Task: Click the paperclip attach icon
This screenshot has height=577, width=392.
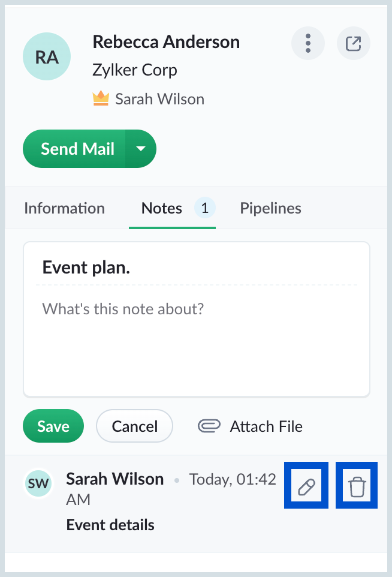Action: (209, 426)
